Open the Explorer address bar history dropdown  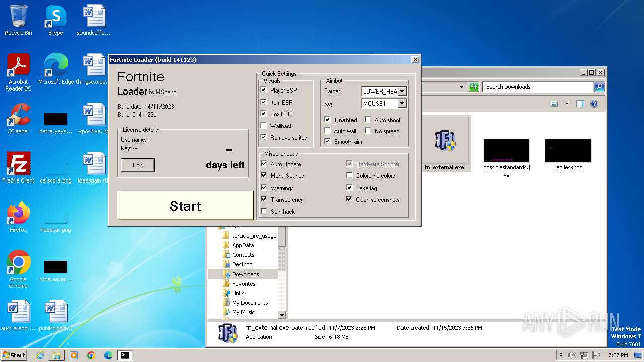coord(461,87)
